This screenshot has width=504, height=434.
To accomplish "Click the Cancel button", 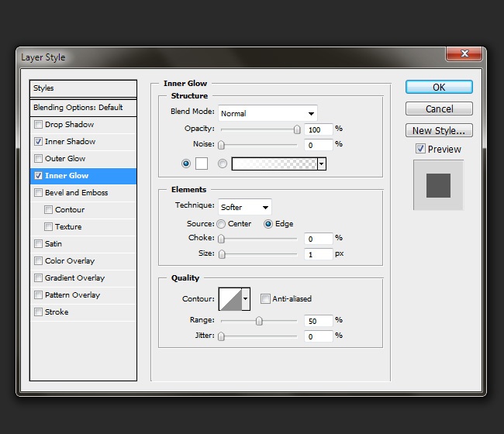I will click(x=439, y=109).
